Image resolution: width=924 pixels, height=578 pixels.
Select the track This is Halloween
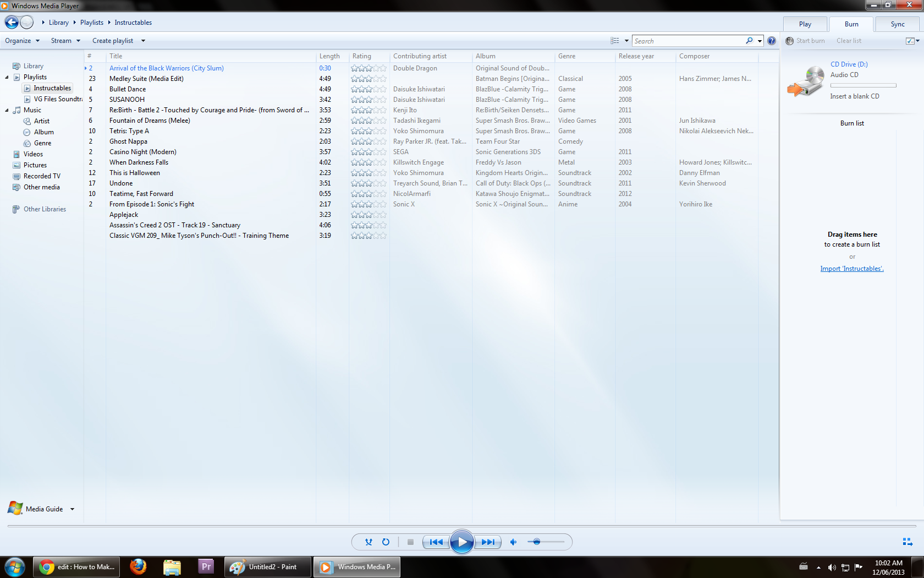135,173
